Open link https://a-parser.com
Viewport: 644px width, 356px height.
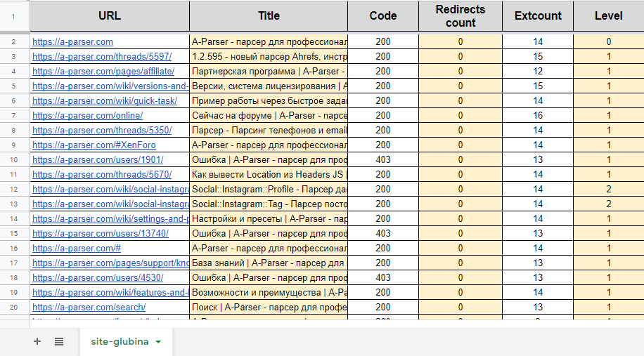[x=72, y=42]
